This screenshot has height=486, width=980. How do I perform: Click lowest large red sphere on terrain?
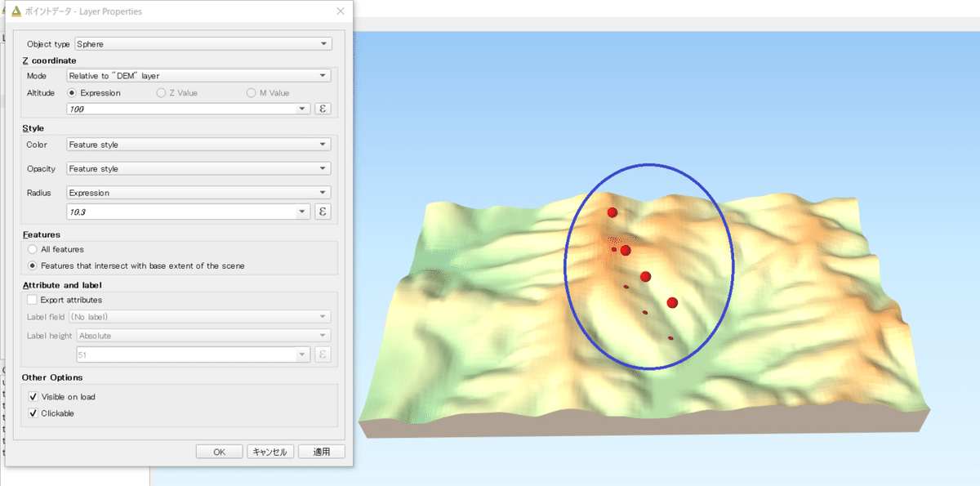coord(672,303)
